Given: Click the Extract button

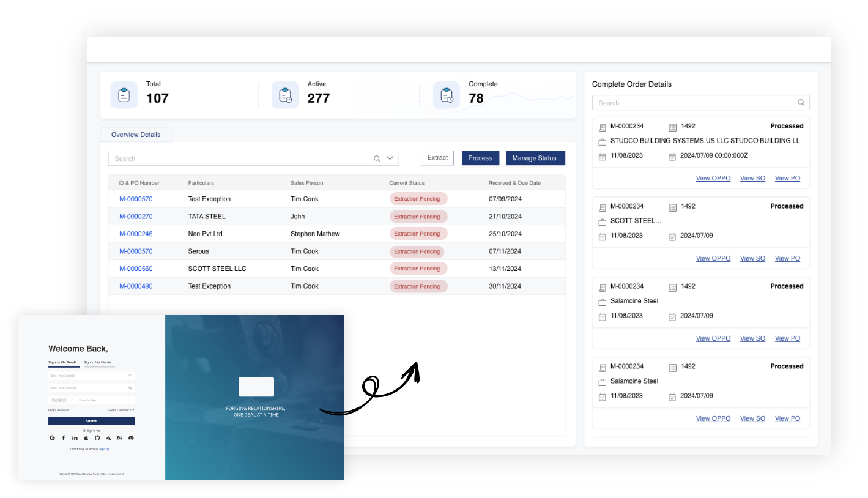Looking at the screenshot, I should coord(437,158).
